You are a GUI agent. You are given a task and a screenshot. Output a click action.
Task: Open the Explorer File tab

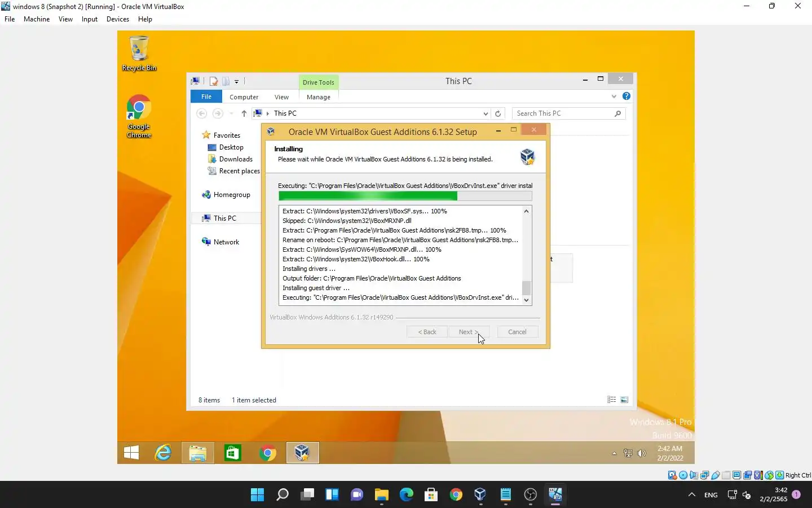(x=206, y=97)
